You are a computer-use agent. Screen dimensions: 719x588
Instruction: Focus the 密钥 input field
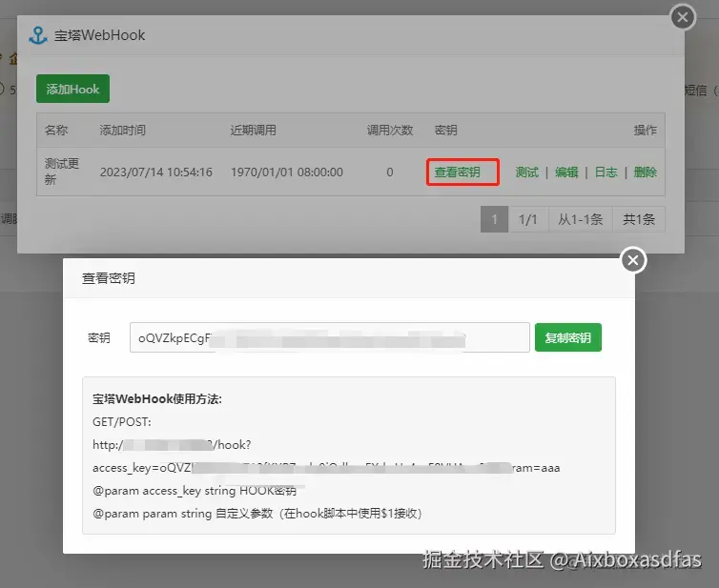[329, 337]
